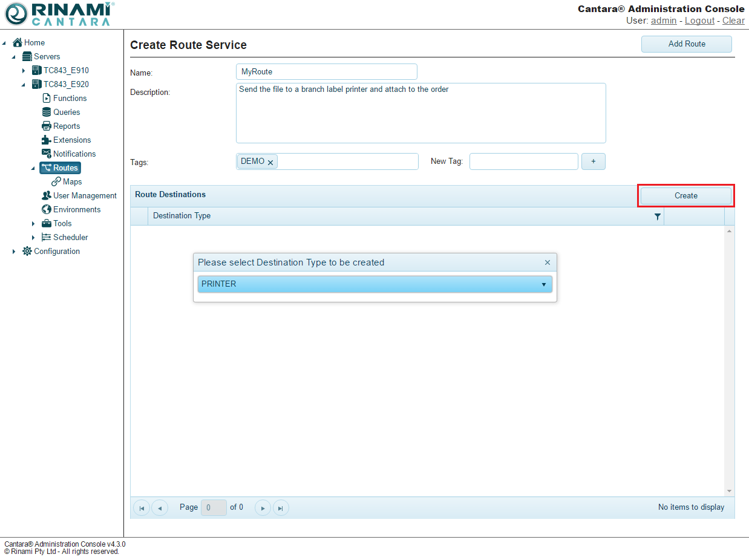The height and width of the screenshot is (560, 749).
Task: Open Maps link icon
Action: (56, 181)
